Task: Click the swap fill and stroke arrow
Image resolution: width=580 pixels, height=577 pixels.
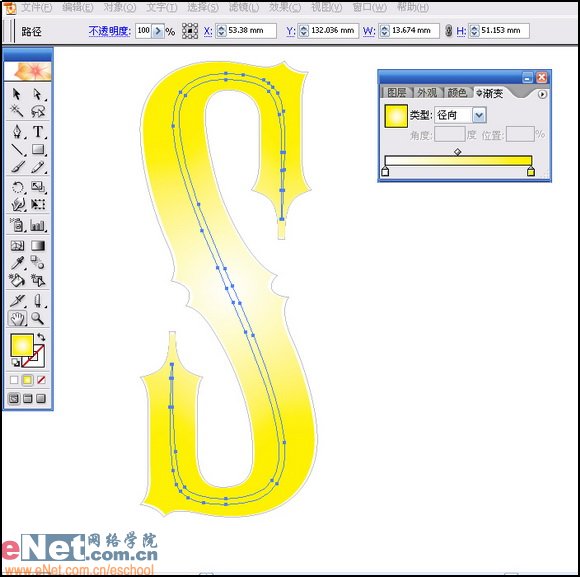Action: point(41,337)
